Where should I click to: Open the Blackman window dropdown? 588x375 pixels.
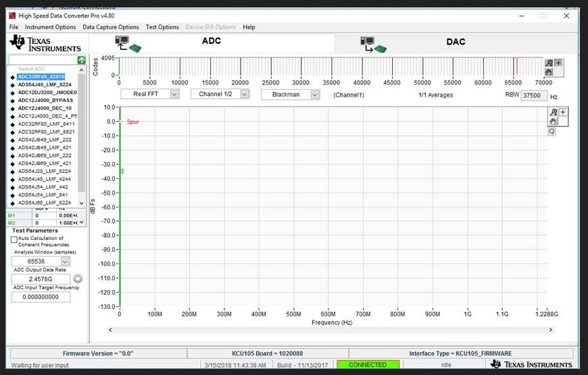tap(315, 95)
